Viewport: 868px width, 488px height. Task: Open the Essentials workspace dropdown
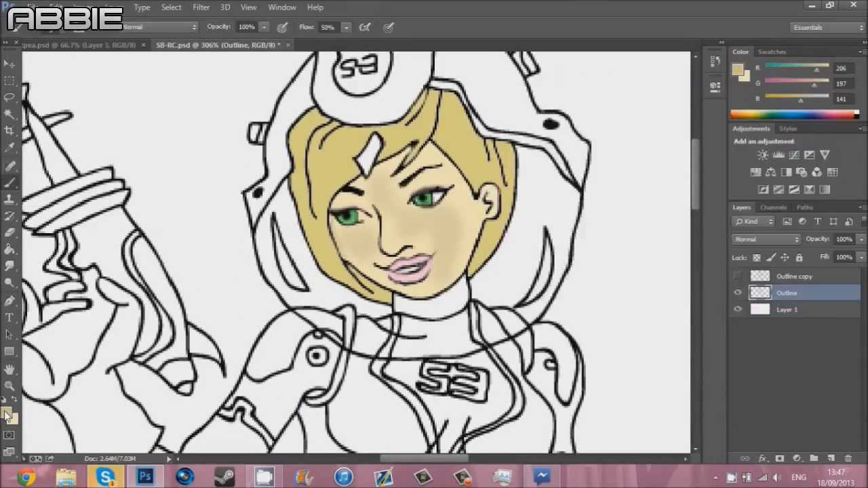point(828,28)
